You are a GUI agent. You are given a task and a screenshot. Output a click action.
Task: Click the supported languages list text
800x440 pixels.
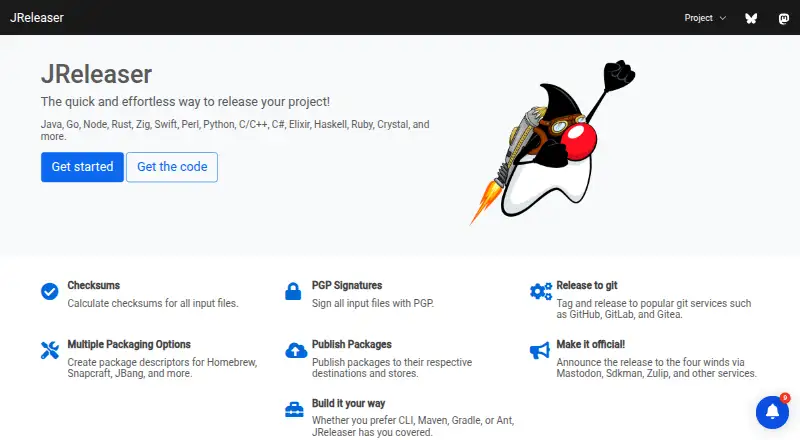click(x=235, y=130)
